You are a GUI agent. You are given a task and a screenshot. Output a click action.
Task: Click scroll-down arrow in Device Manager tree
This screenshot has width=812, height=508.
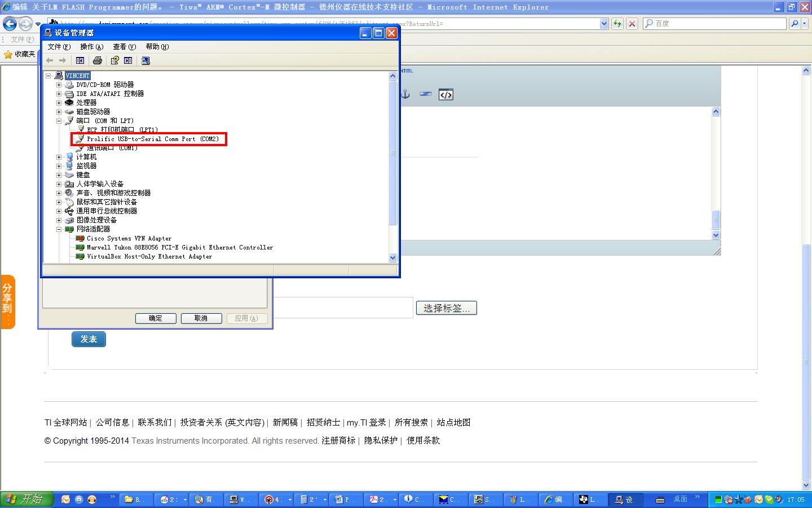click(393, 257)
